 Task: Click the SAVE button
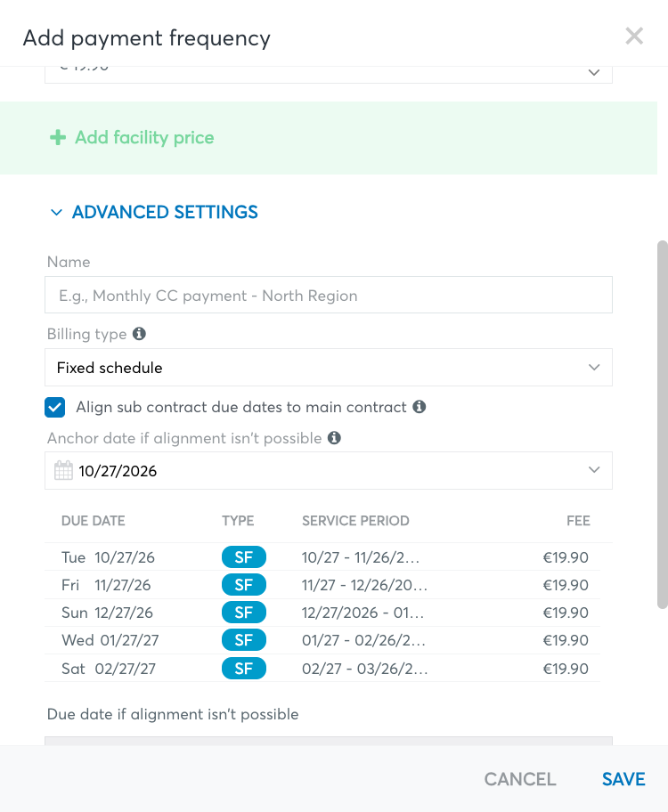623,779
